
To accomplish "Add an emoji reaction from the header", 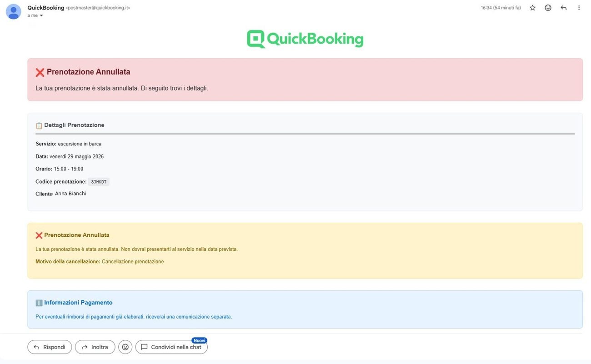I will coord(548,8).
